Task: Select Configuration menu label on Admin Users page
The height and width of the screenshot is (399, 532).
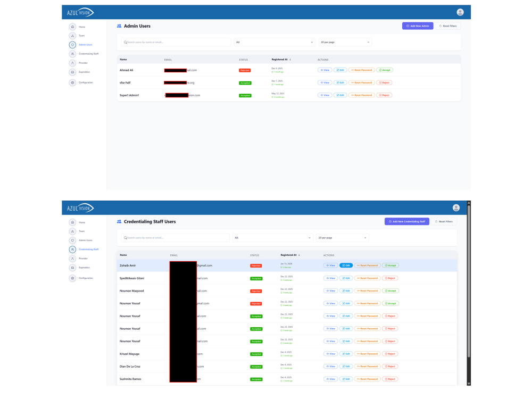Action: tap(86, 82)
